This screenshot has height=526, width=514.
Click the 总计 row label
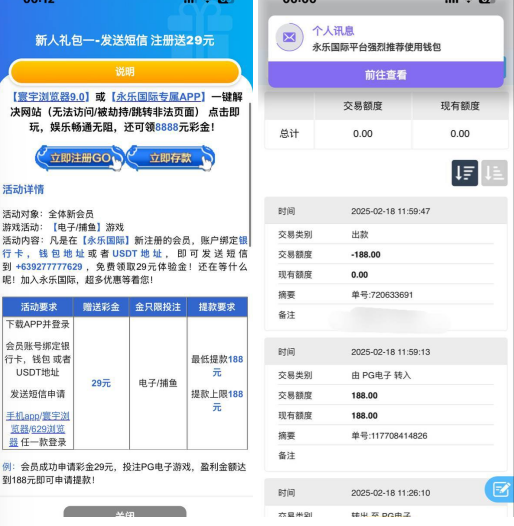pos(289,134)
